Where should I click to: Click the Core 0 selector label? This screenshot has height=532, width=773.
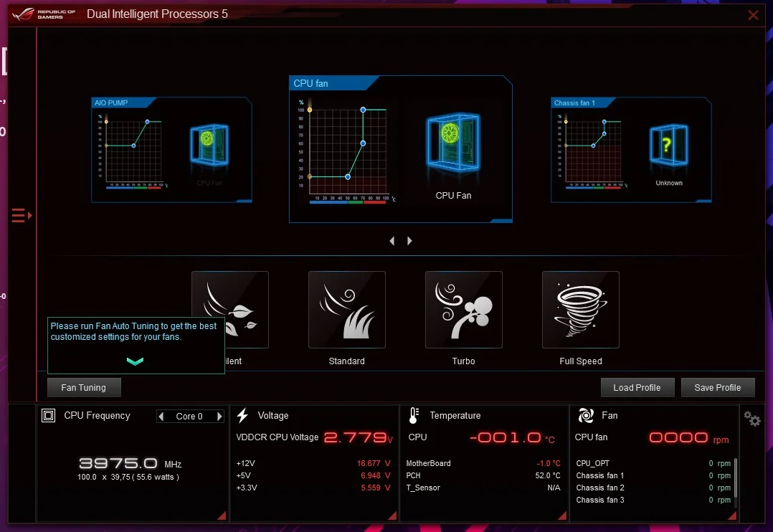coord(189,416)
